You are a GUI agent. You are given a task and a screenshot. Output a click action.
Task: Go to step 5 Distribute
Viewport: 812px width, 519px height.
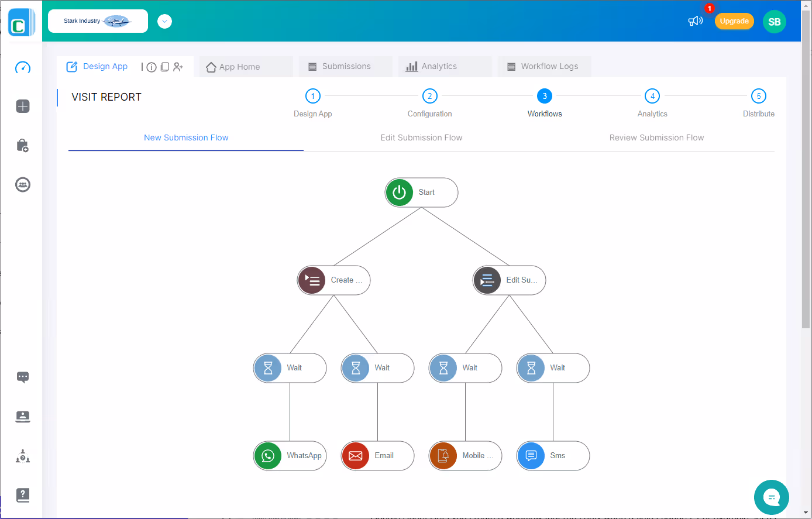pos(759,96)
